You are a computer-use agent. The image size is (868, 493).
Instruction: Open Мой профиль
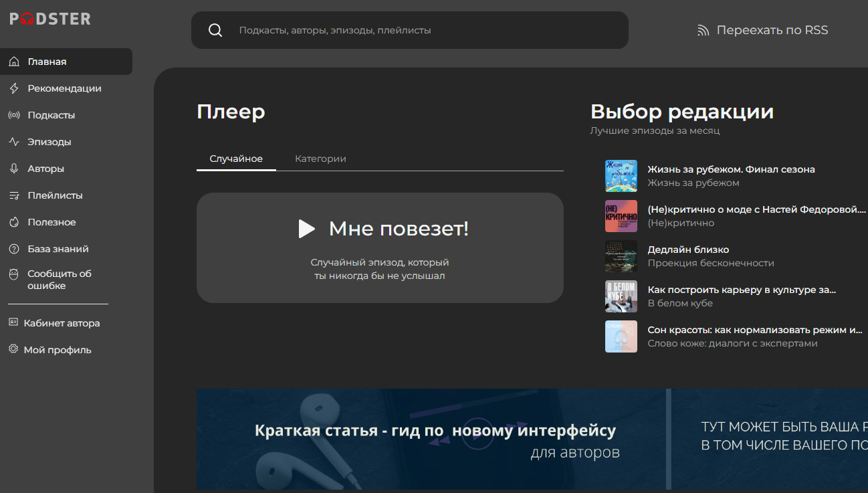(x=57, y=350)
